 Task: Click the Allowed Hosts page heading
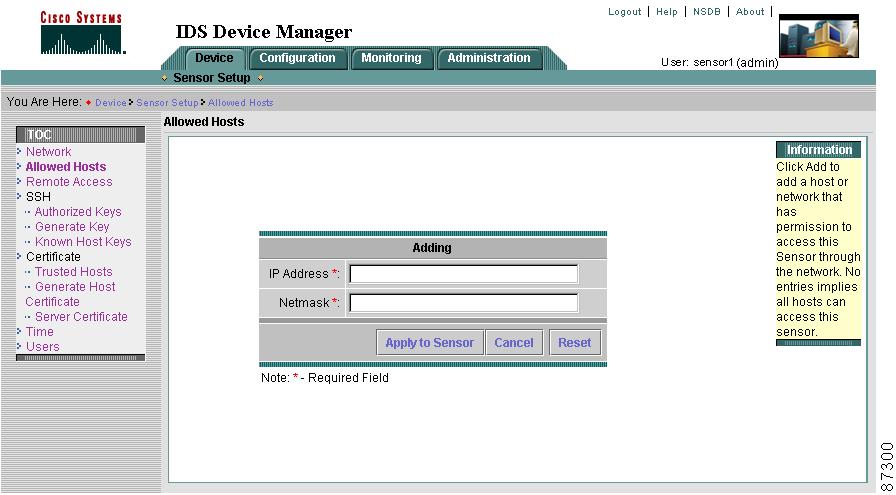click(204, 122)
